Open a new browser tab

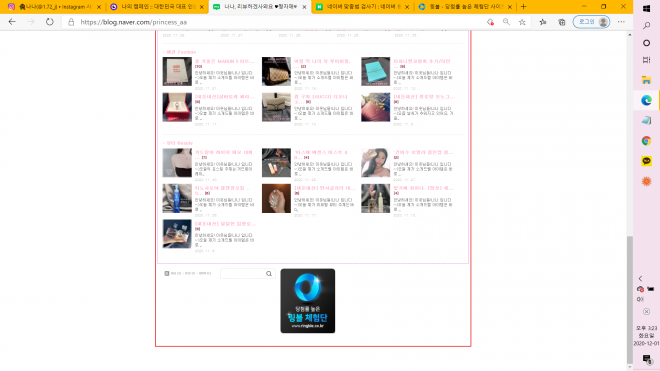point(523,7)
